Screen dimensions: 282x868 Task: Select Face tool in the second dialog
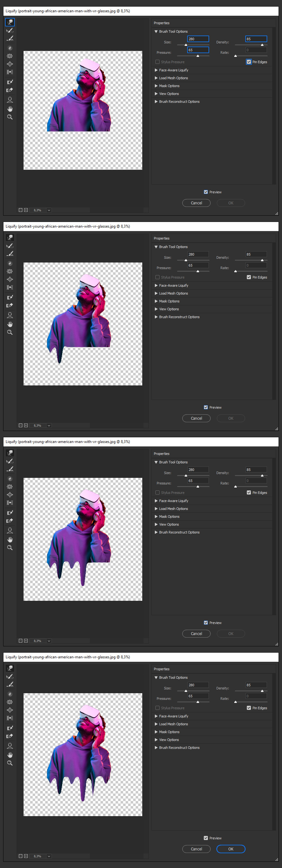pyautogui.click(x=10, y=315)
